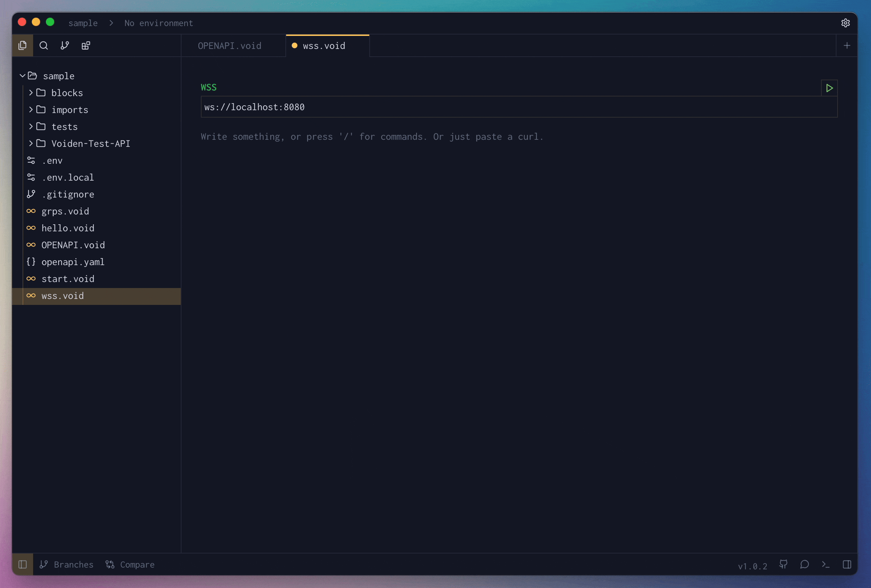
Task: Toggle the left sidebar panel visibility
Action: pos(23,564)
